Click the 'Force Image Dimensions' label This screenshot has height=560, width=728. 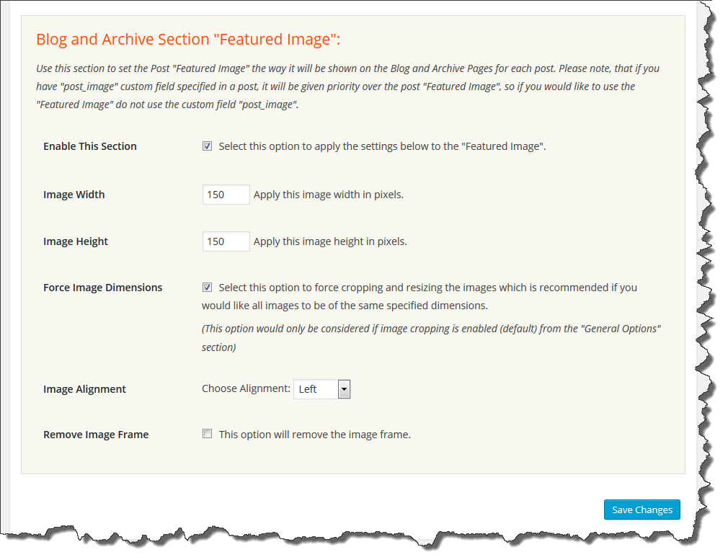click(102, 288)
